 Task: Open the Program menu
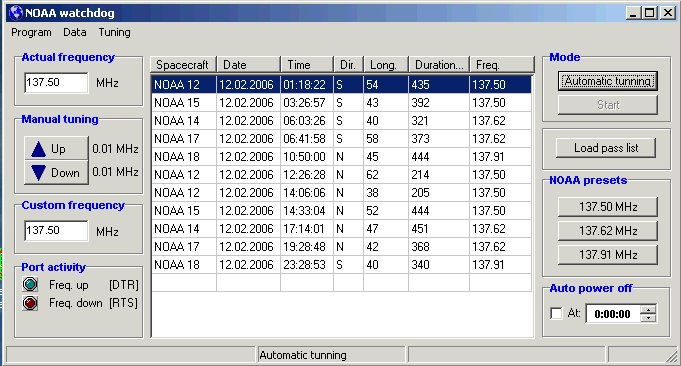pyautogui.click(x=31, y=32)
